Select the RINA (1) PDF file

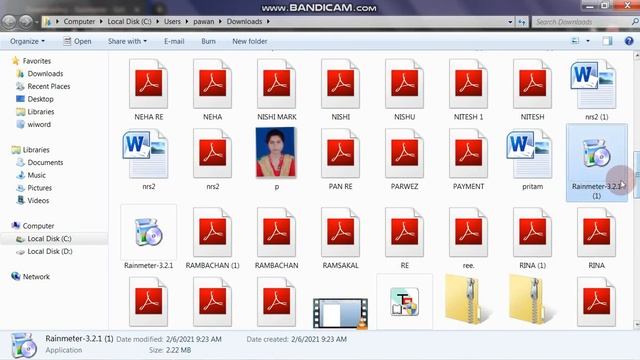pyautogui.click(x=532, y=238)
